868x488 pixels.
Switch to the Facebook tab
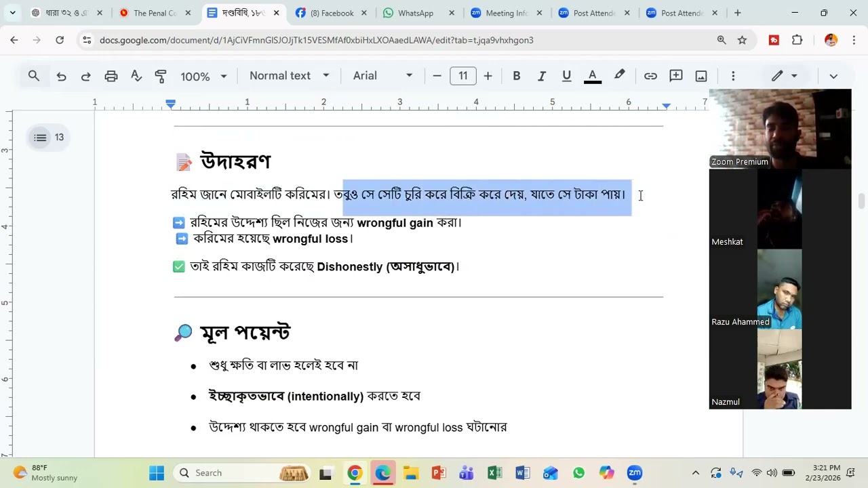[332, 13]
